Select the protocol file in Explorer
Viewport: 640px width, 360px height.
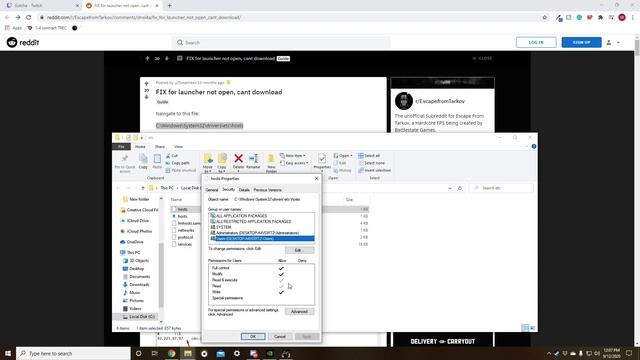coord(185,237)
